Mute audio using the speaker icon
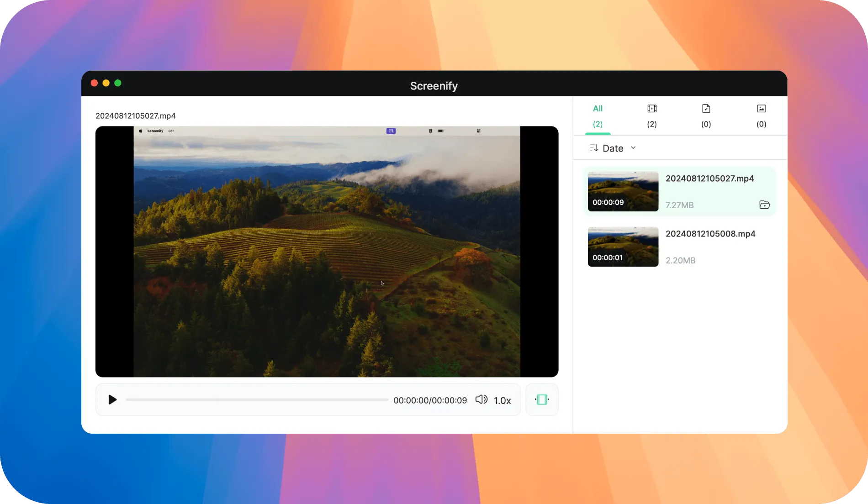The height and width of the screenshot is (504, 868). pyautogui.click(x=482, y=399)
